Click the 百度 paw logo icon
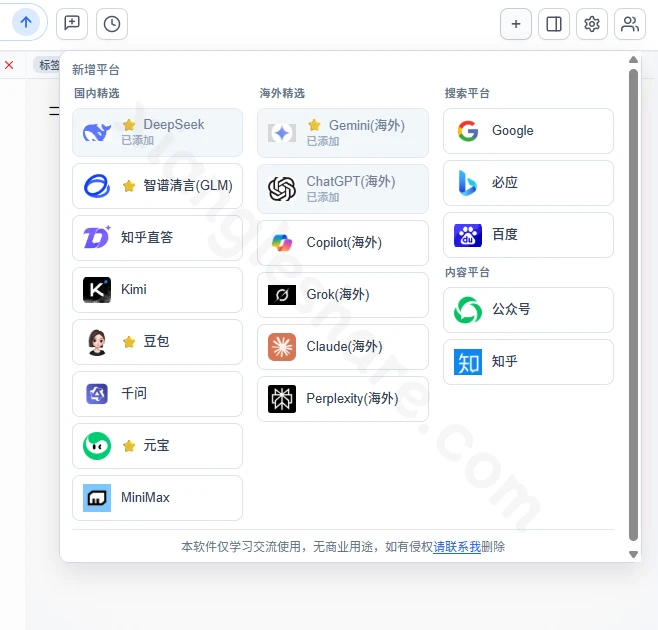The image size is (658, 630). pos(468,235)
